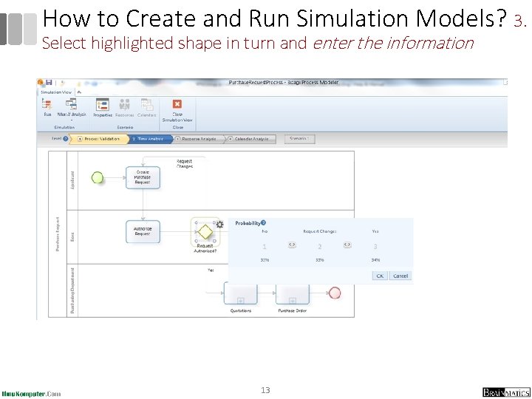532x399 pixels.
Task: Select the Authorize Request task
Action: coord(143,232)
